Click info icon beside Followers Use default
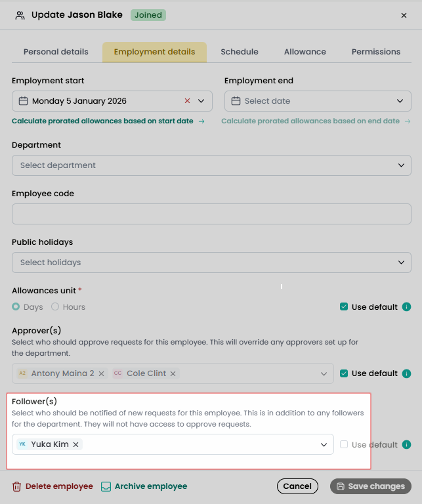Viewport: 422px width, 504px height. 406,444
